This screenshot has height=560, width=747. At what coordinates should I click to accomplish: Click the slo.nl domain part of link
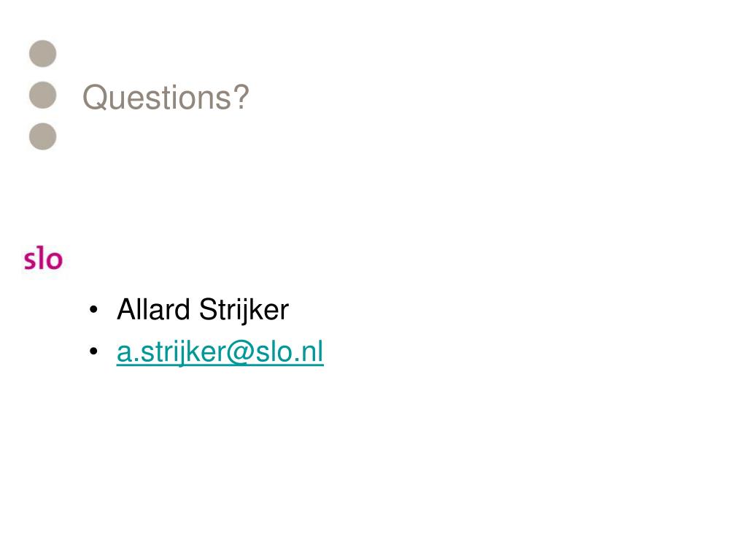[x=290, y=352]
